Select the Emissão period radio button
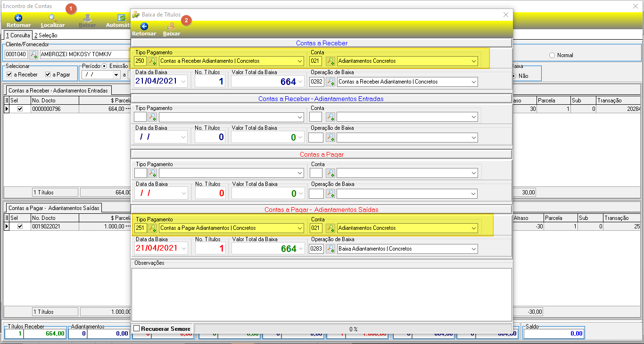 pos(104,66)
